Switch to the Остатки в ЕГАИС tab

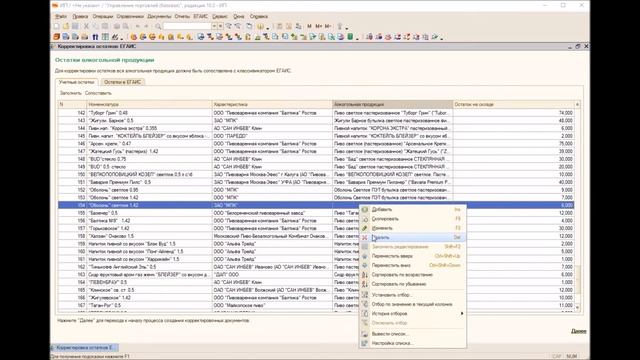pyautogui.click(x=122, y=82)
